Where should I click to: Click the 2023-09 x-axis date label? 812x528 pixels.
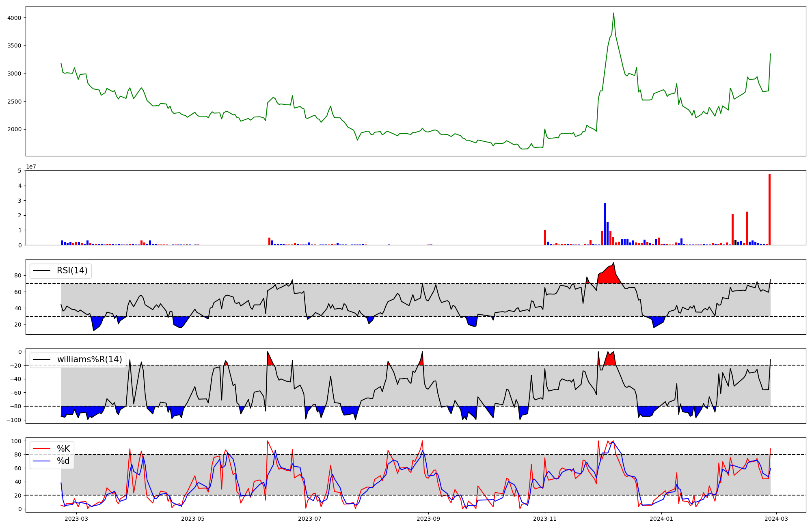pyautogui.click(x=428, y=519)
